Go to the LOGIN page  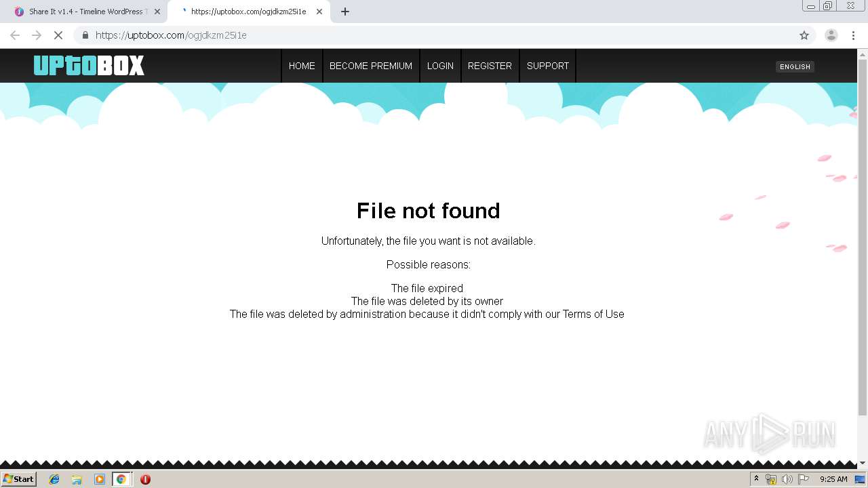pyautogui.click(x=440, y=66)
